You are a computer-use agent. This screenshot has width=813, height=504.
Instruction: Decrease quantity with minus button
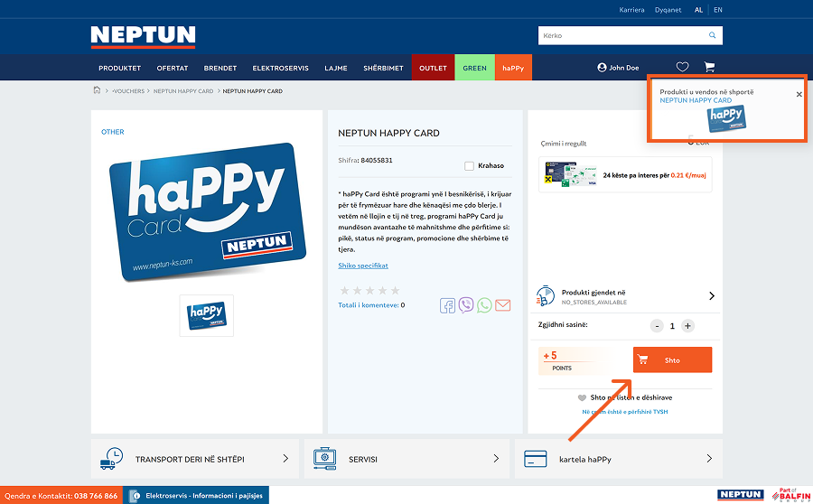(657, 326)
